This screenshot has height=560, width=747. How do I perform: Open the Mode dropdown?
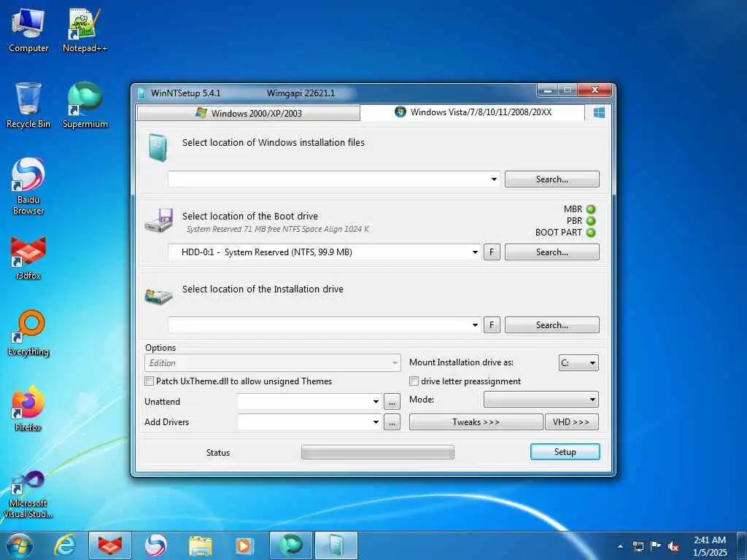541,400
